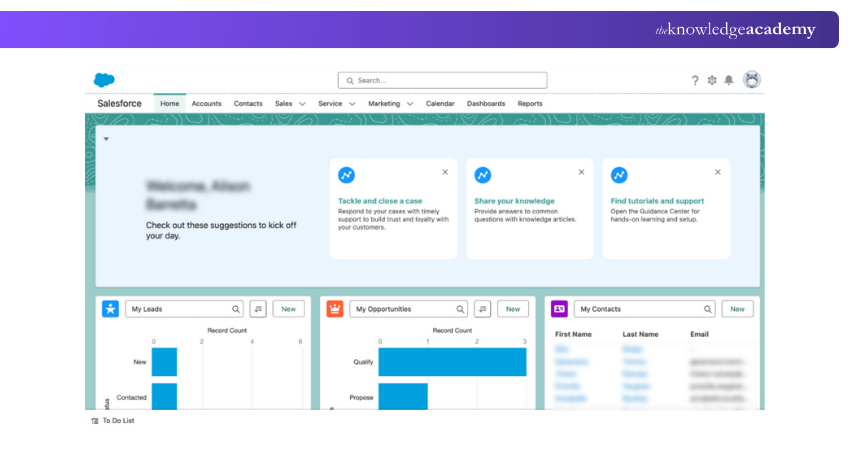Screen dimensions: 850x450
Task: Open the My Opportunities sort options button
Action: point(482,309)
